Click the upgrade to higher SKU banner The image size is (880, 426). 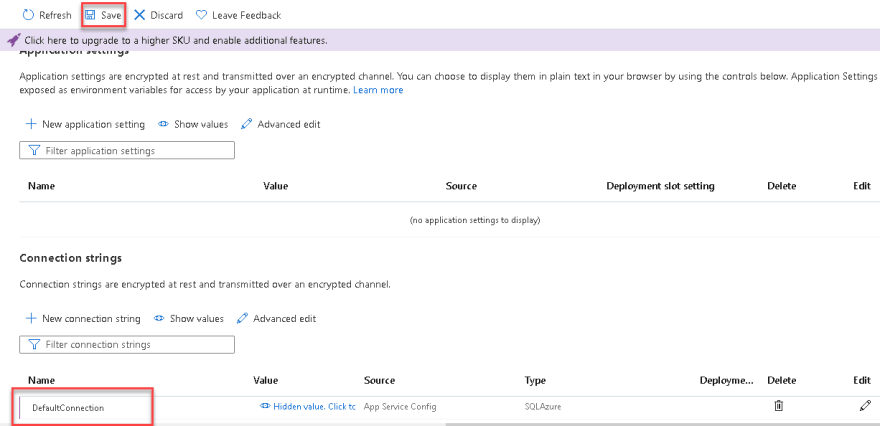(176, 40)
